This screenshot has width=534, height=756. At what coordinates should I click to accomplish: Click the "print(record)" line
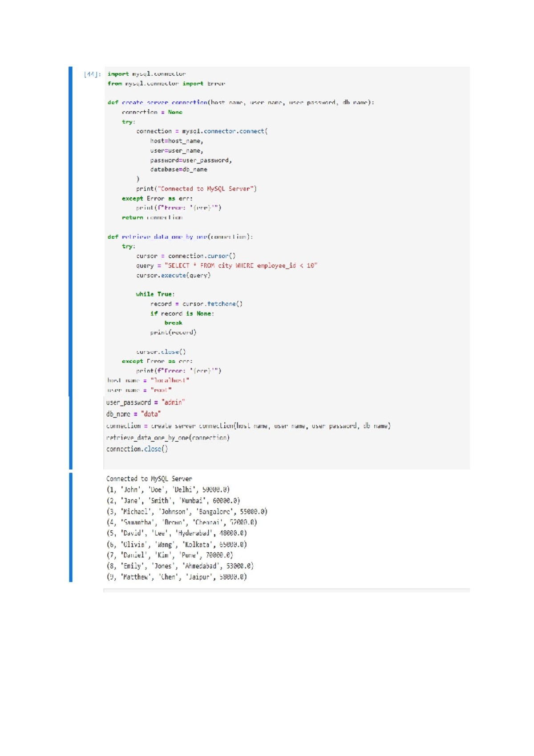tap(173, 333)
